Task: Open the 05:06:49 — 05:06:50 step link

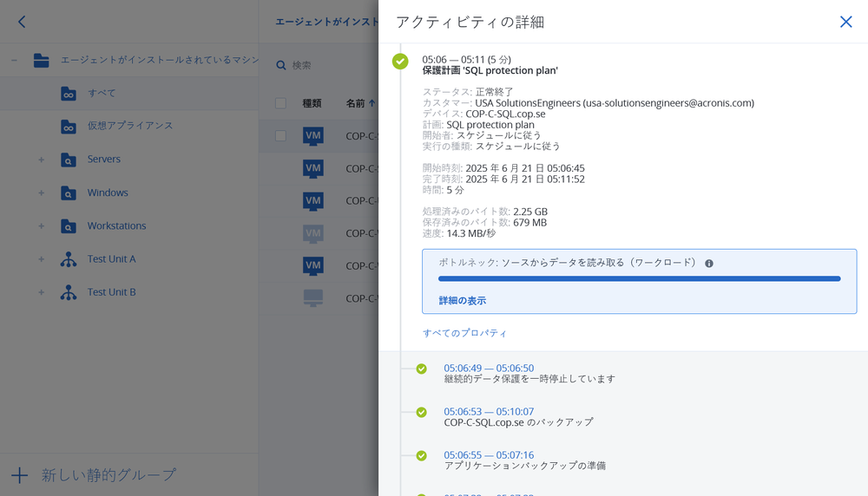Action: pos(489,369)
